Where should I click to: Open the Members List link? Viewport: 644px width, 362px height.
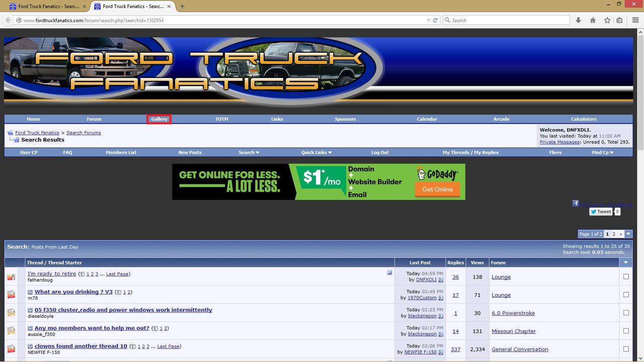click(x=121, y=152)
